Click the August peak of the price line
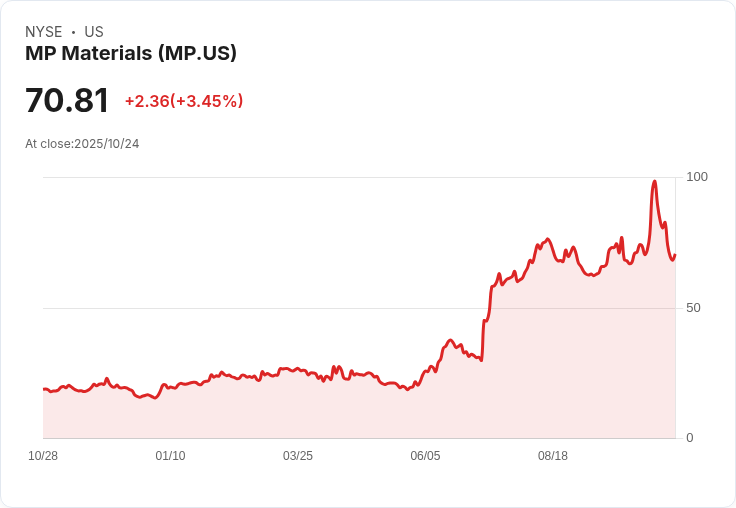Image resolution: width=736 pixels, height=508 pixels. [547, 240]
